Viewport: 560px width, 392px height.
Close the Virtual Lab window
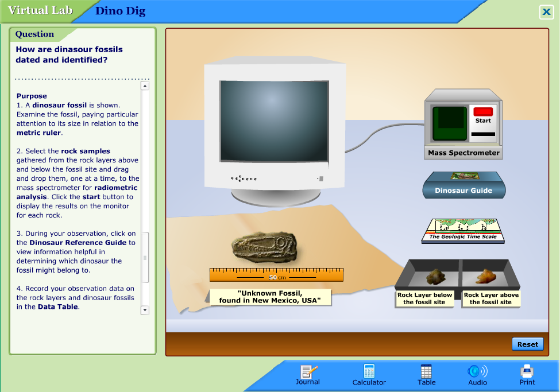546,12
